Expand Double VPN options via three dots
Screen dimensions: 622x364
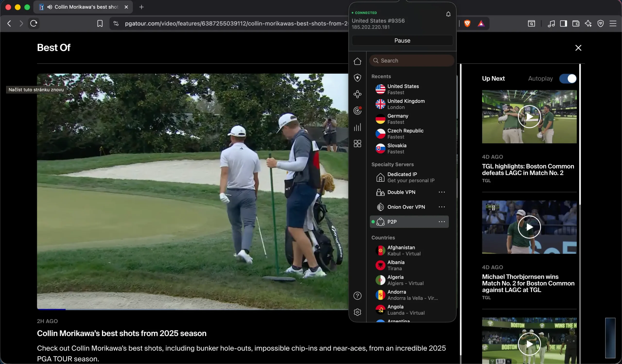441,192
